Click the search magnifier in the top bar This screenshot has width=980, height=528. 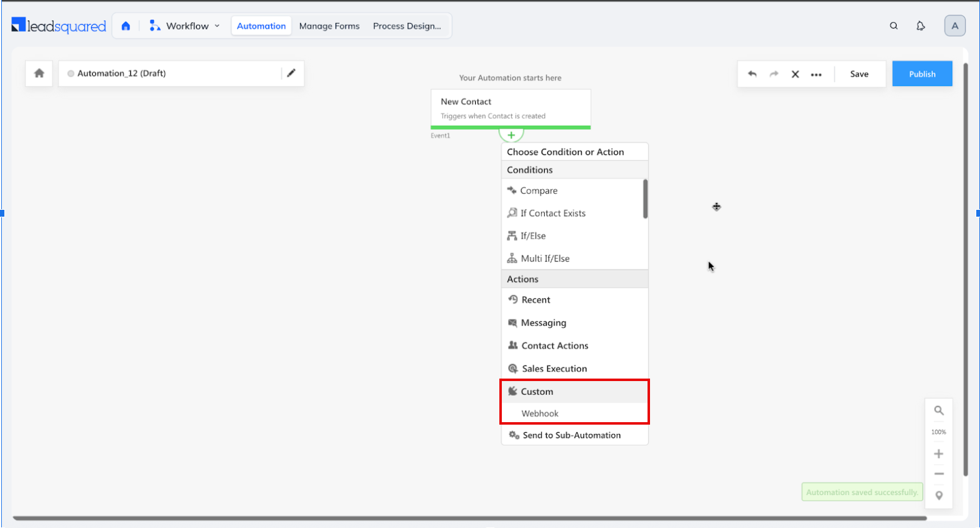click(893, 26)
